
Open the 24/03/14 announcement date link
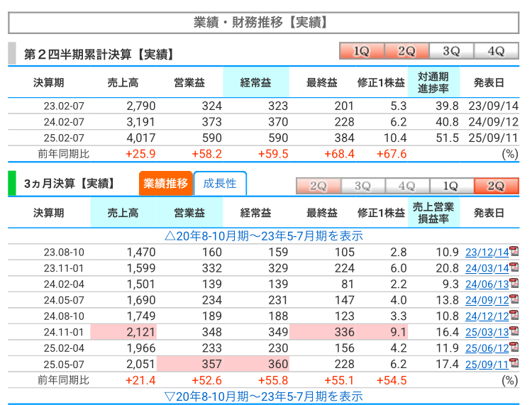click(487, 268)
